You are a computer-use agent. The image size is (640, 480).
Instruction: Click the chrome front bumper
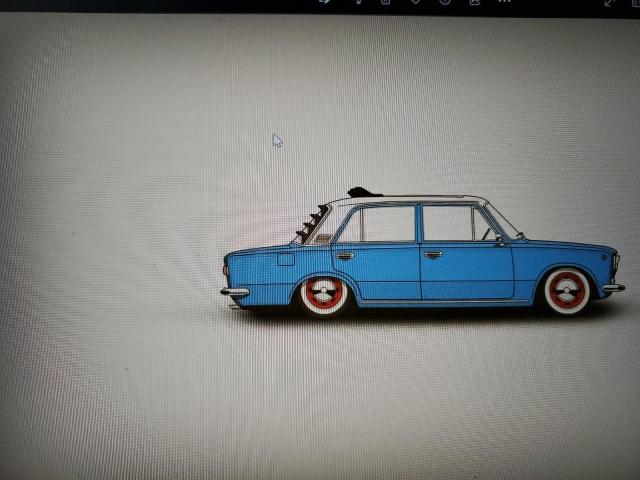613,288
